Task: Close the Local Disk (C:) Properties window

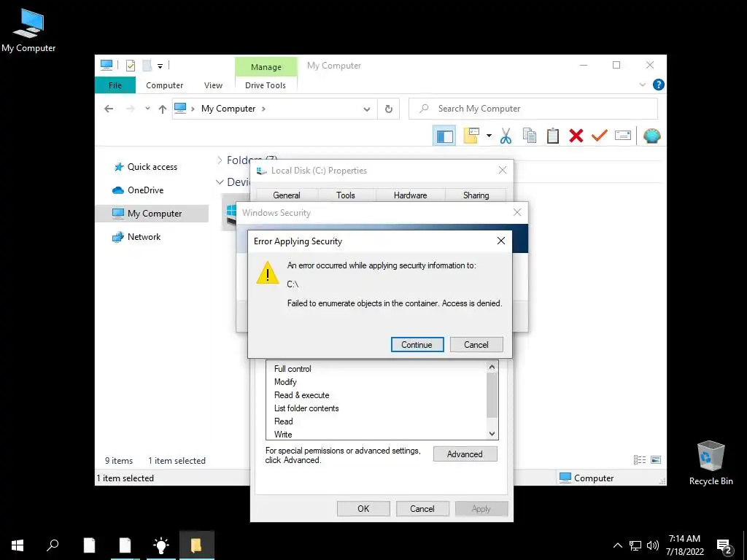Action: coord(502,170)
